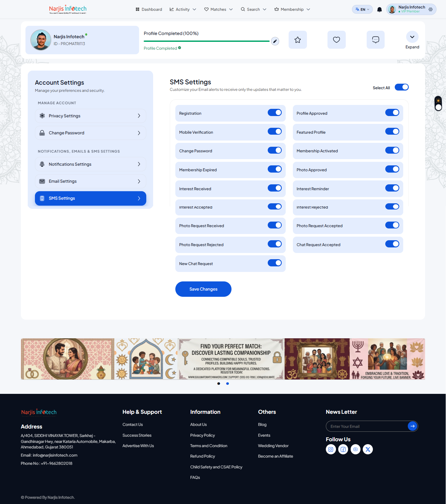Click the YouTube follow icon
446x504 pixels.
point(356,449)
